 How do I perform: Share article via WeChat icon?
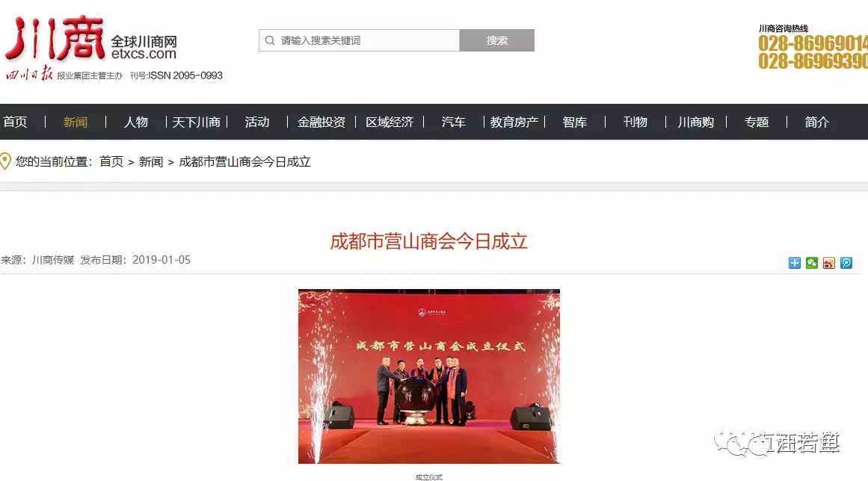811,263
